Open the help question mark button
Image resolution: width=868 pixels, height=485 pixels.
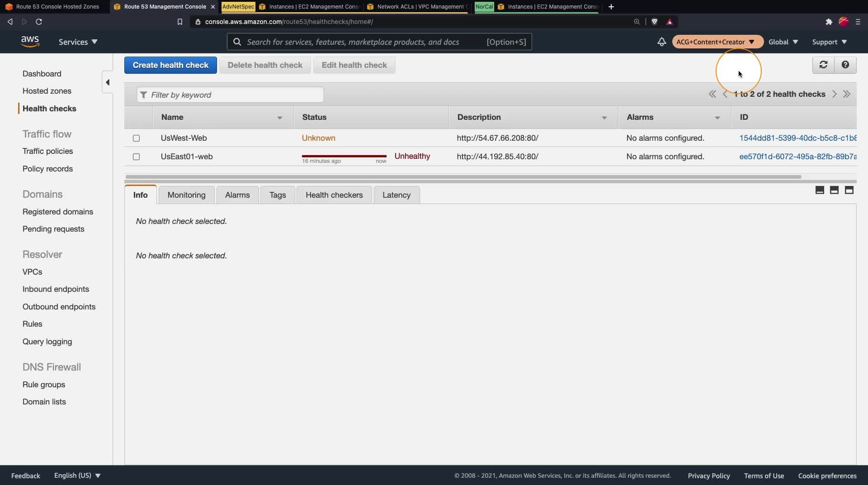coord(845,65)
